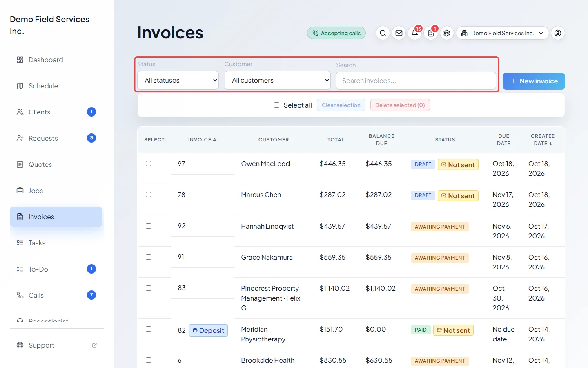Navigate to Quotes in the sidebar
This screenshot has height=368, width=588.
(x=56, y=164)
